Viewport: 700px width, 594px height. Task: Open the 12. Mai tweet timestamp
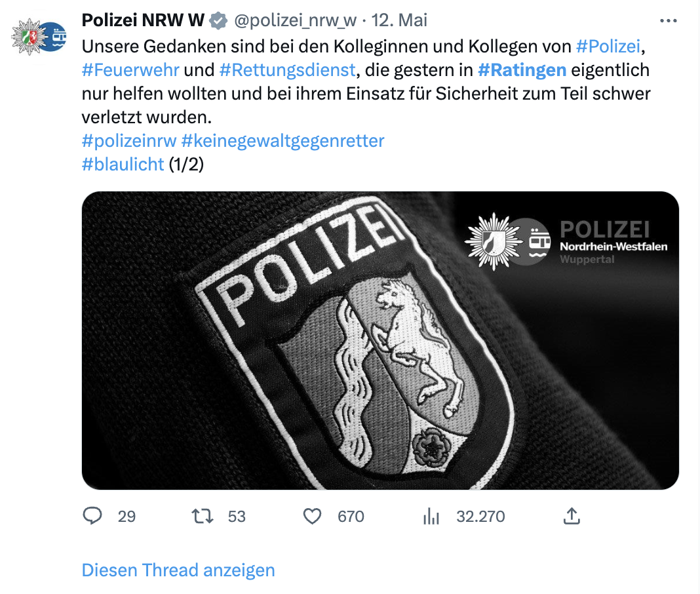399,21
